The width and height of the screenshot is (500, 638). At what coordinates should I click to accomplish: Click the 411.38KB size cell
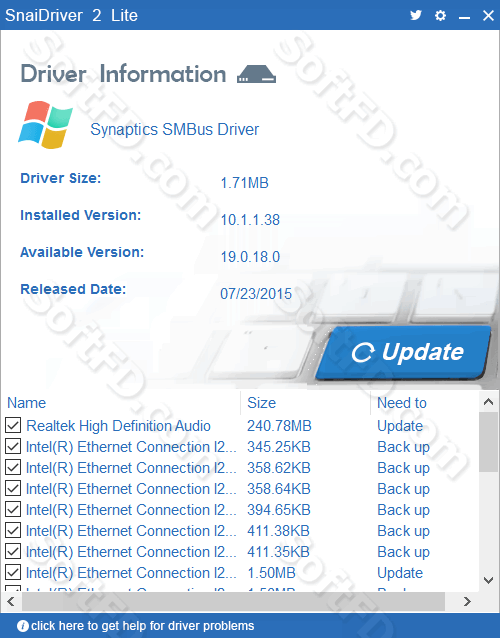(278, 531)
